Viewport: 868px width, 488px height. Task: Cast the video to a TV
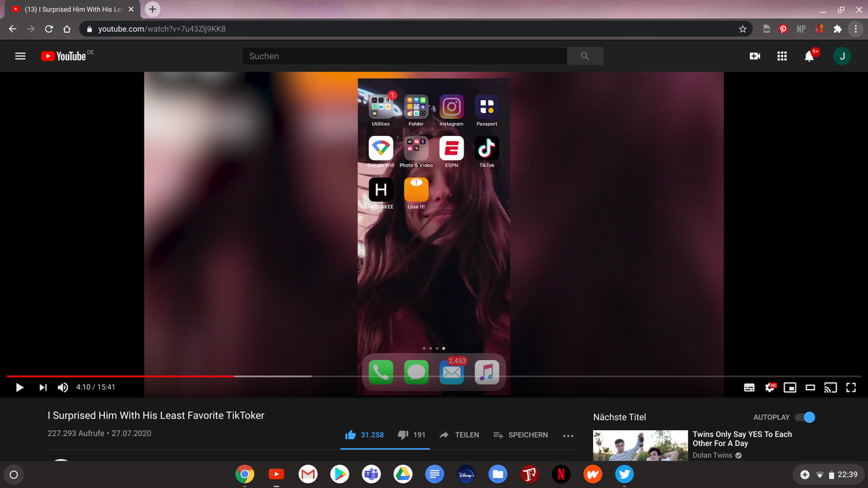tap(830, 388)
